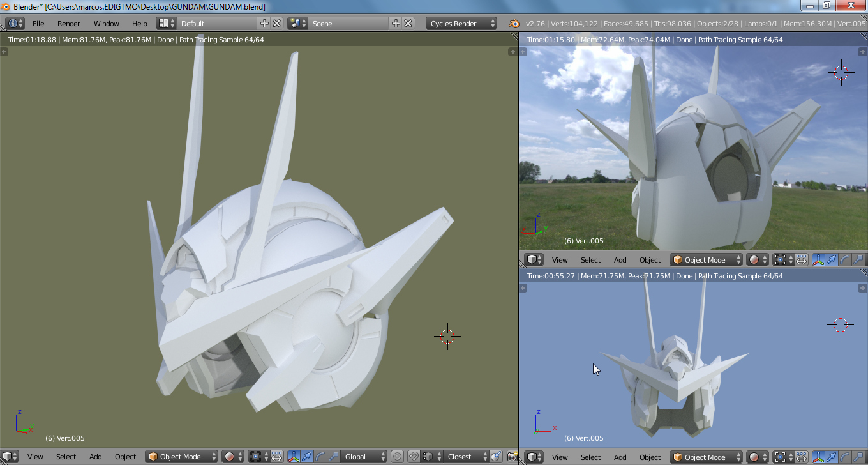Click the OpenGL render camera icon
The height and width of the screenshot is (465, 868).
[x=512, y=457]
